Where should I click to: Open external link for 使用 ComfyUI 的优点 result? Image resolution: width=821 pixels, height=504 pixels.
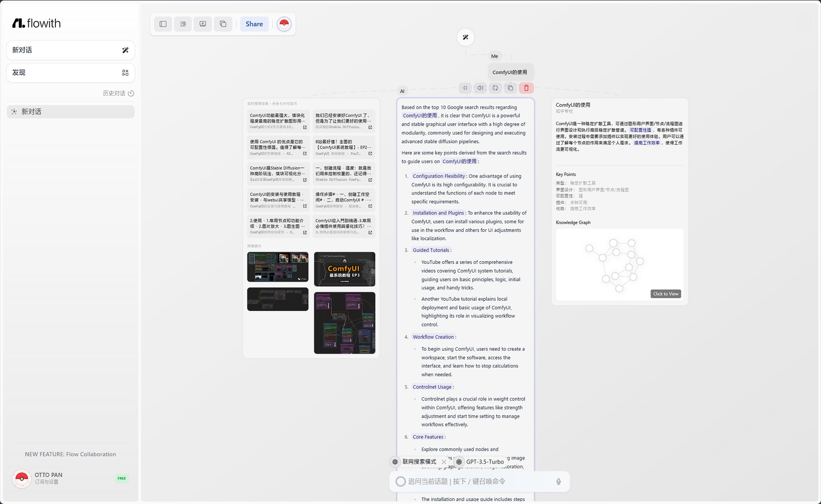click(305, 153)
